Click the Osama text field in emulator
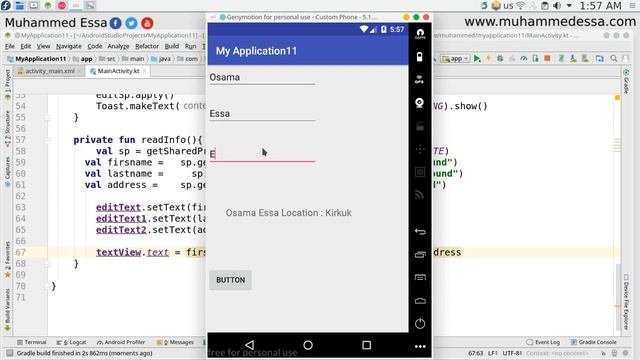This screenshot has width=640, height=360. point(262,77)
